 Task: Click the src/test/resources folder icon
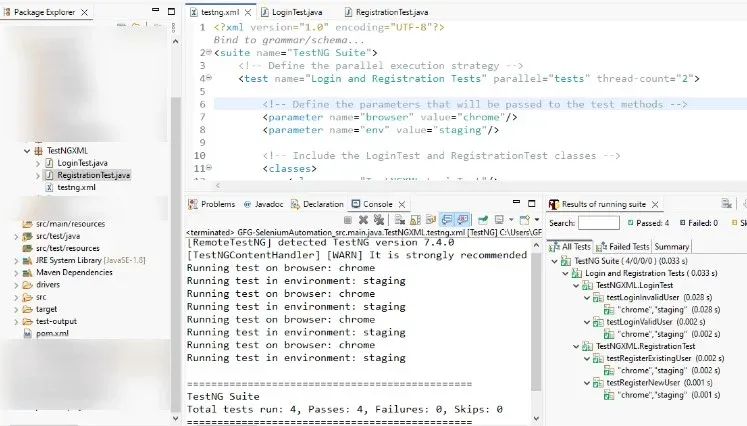tap(27, 248)
